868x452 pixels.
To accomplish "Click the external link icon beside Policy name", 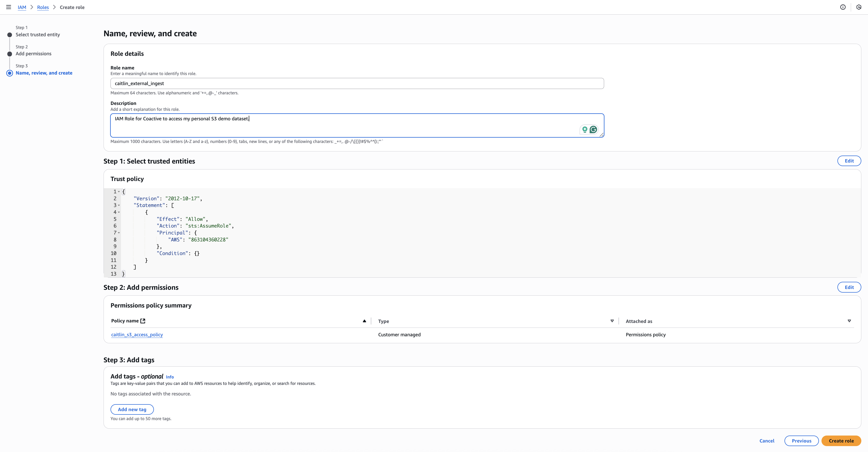I will click(143, 321).
